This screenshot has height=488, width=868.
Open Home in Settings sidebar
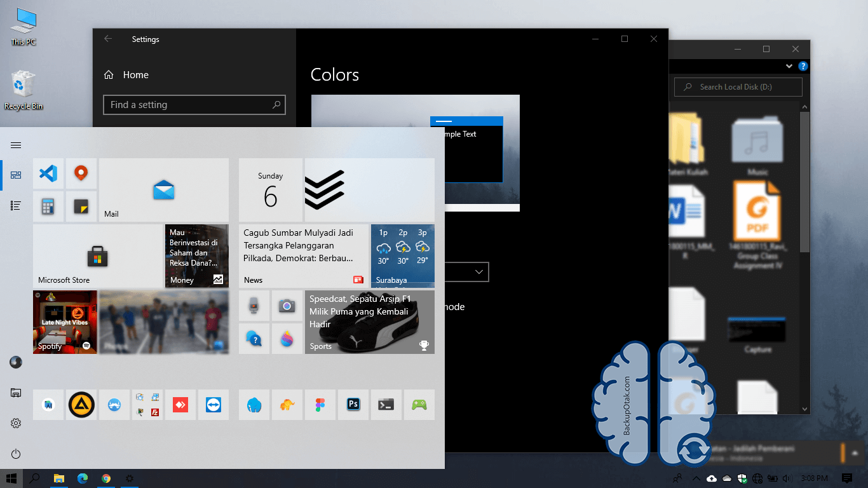[x=126, y=75]
